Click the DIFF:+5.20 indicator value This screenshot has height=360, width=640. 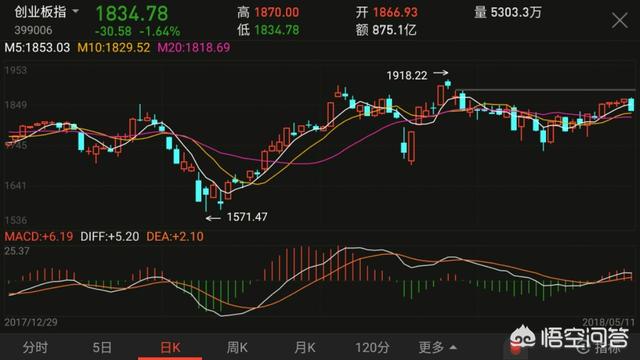point(109,236)
